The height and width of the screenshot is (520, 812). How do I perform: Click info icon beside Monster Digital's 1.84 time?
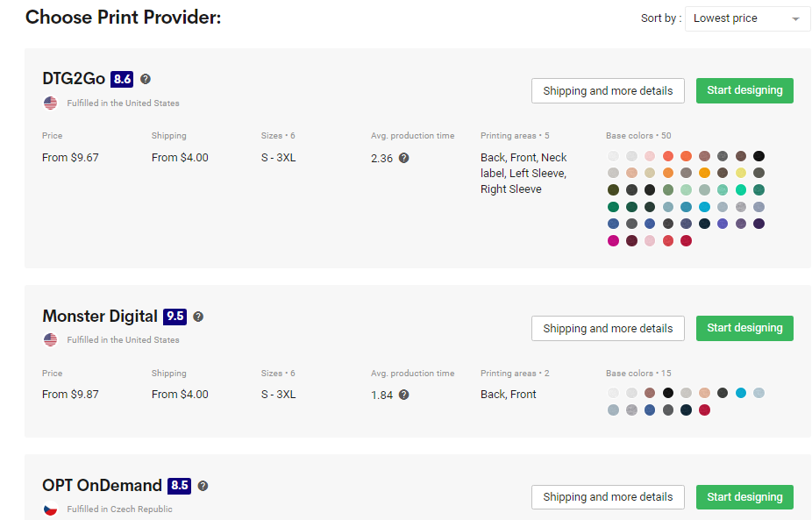403,395
